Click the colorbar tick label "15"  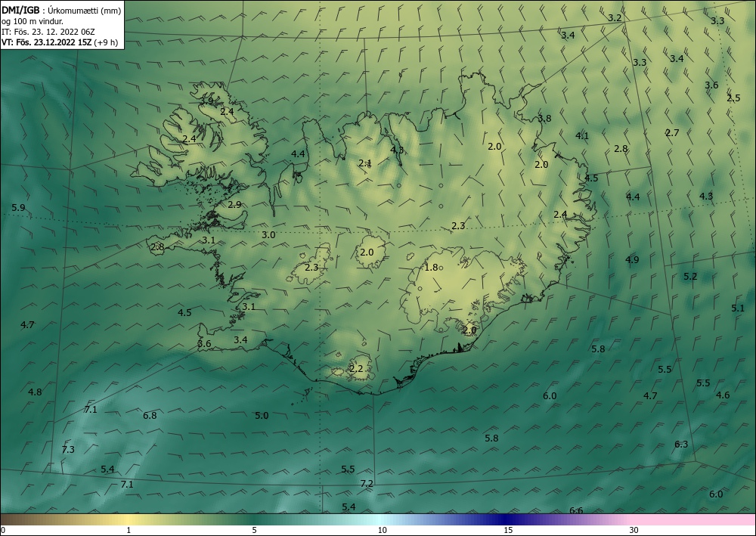point(508,531)
